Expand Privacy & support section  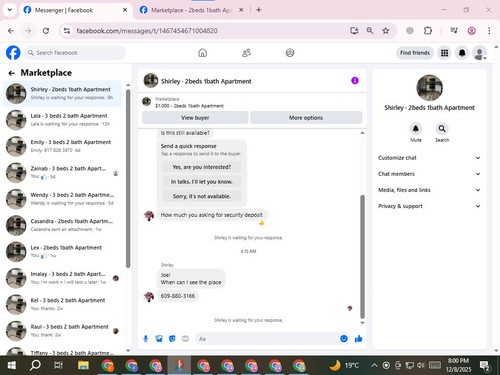click(429, 206)
